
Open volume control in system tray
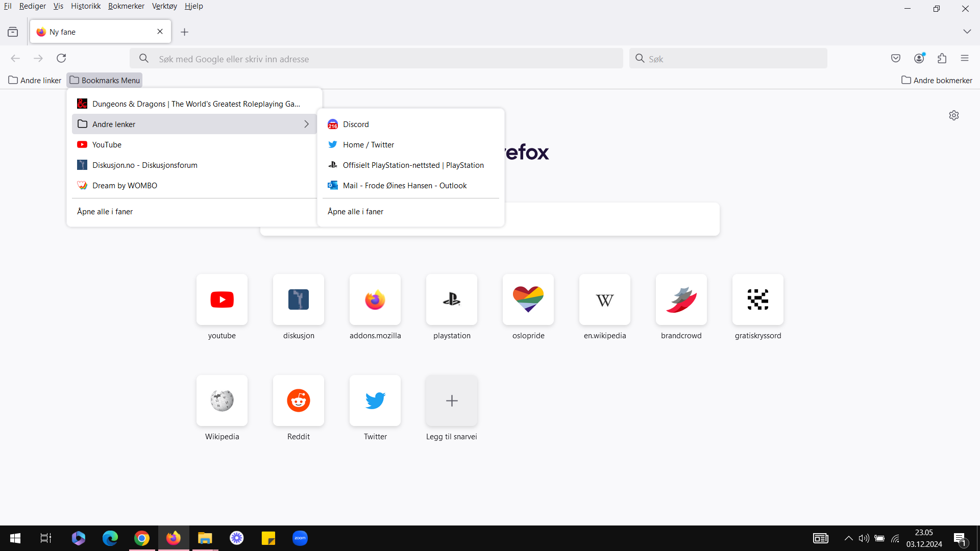pos(864,538)
